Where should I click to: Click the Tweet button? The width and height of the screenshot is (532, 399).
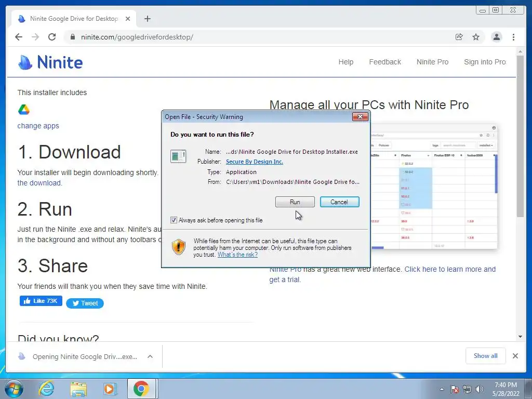coord(85,303)
